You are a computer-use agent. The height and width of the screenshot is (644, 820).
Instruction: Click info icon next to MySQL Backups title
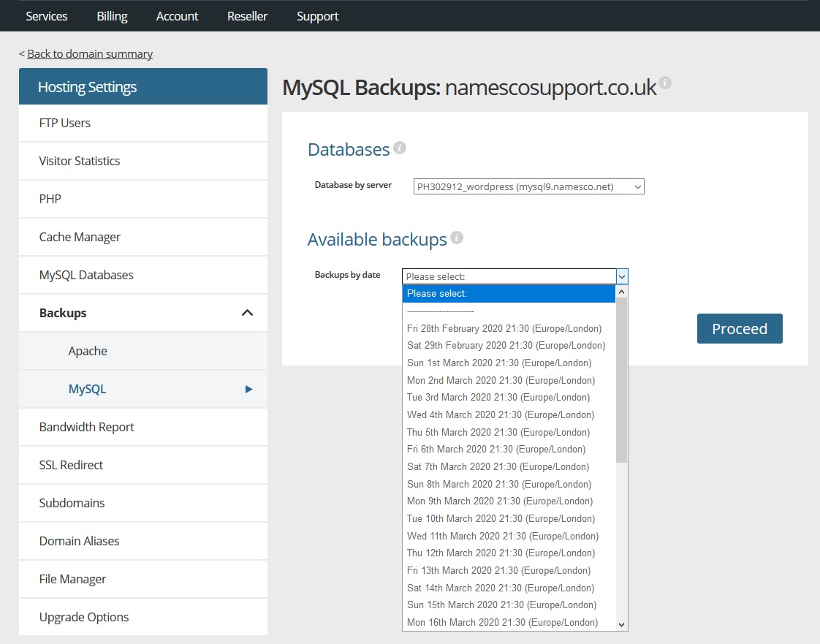(x=664, y=83)
